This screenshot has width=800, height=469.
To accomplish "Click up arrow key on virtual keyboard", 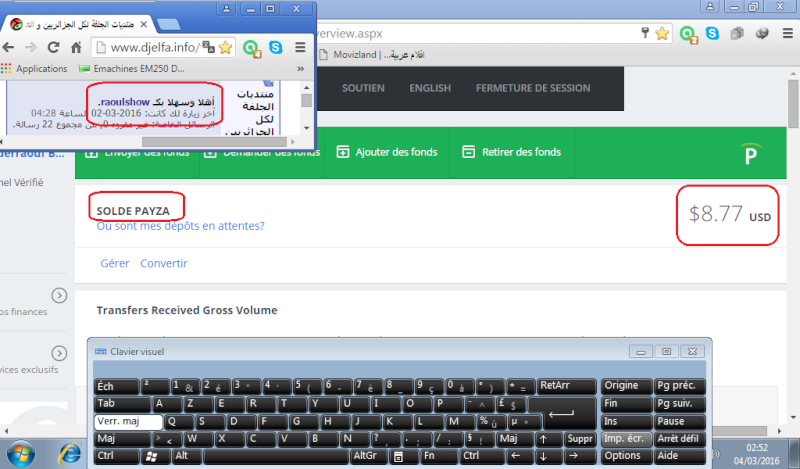I will [548, 439].
